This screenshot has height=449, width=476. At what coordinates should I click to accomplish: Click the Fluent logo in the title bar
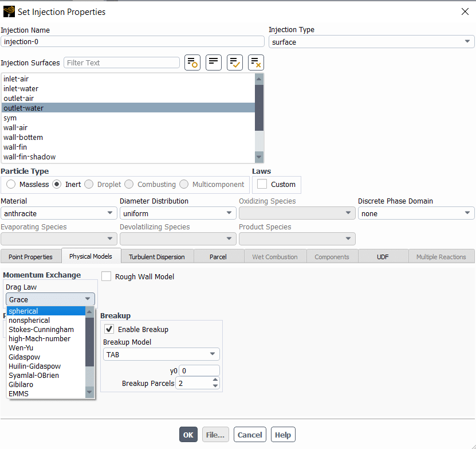pos(9,11)
